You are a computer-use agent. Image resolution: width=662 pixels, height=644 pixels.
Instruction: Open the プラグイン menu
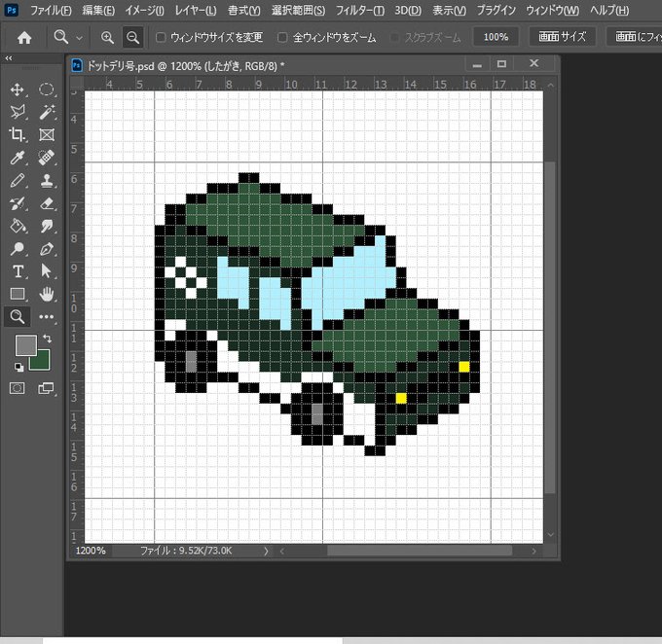click(496, 10)
